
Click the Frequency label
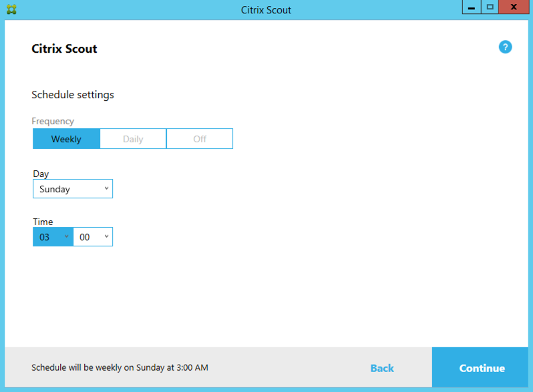[x=53, y=121]
